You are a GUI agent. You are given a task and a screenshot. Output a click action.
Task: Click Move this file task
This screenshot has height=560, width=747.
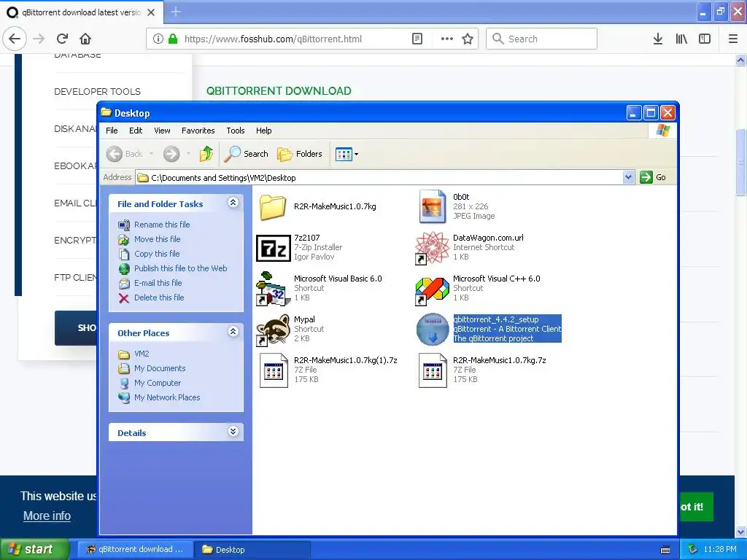tap(158, 239)
